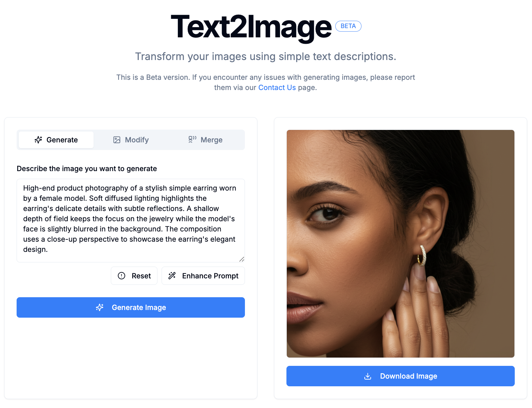Click the magic wand icon for Enhance Prompt
The image size is (532, 408).
point(172,276)
